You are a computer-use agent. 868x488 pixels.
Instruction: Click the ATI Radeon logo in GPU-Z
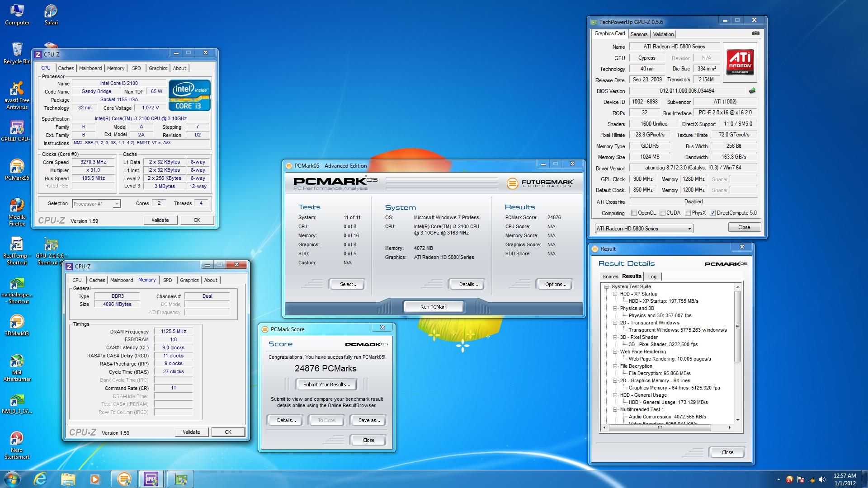pyautogui.click(x=740, y=62)
